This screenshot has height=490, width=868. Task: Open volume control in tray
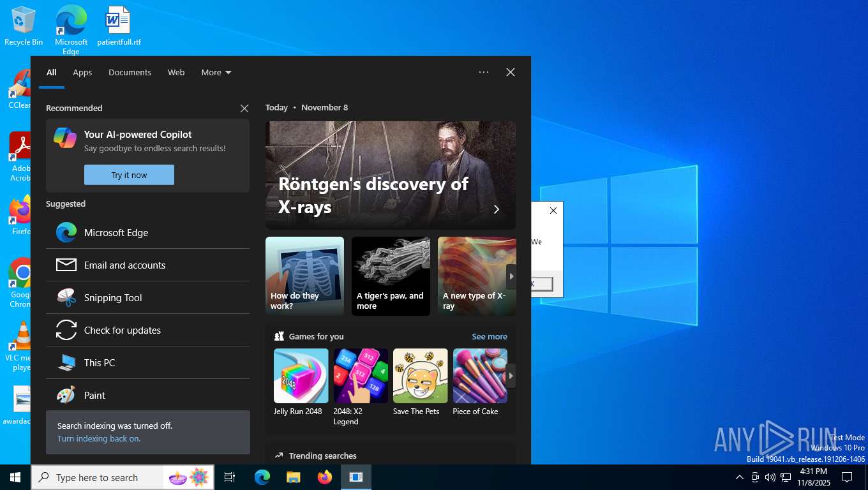770,477
